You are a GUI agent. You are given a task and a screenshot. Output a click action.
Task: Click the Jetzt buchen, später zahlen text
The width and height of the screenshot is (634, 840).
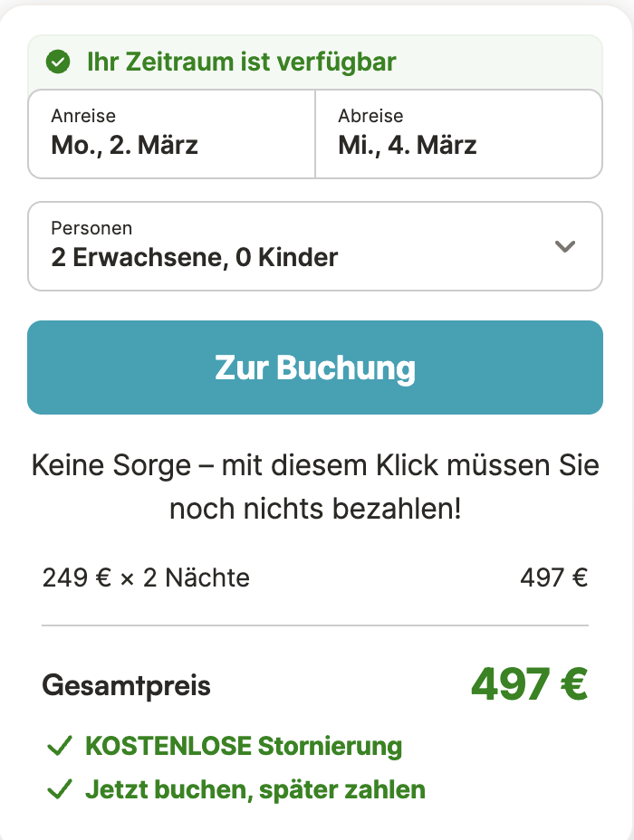(x=255, y=788)
